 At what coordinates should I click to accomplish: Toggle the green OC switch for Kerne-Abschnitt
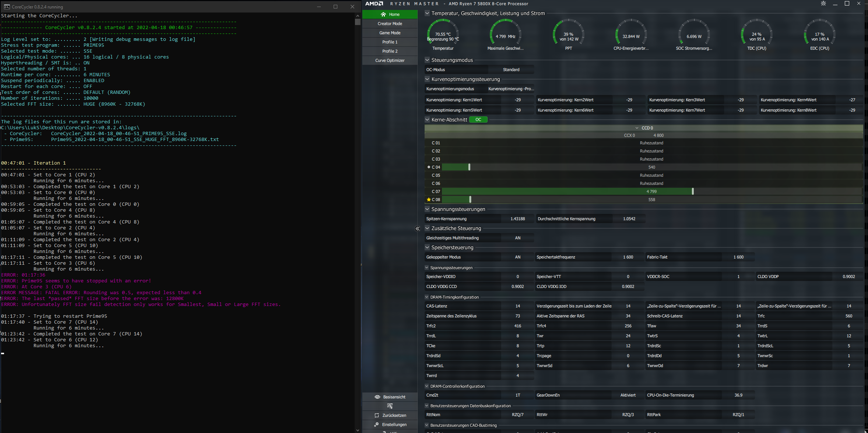[478, 120]
